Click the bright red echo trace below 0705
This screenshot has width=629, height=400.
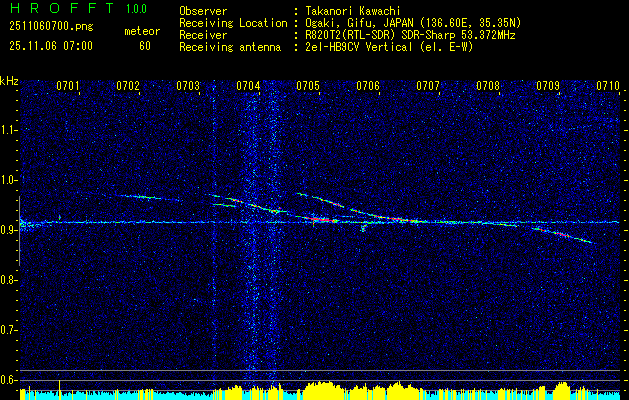click(320, 219)
